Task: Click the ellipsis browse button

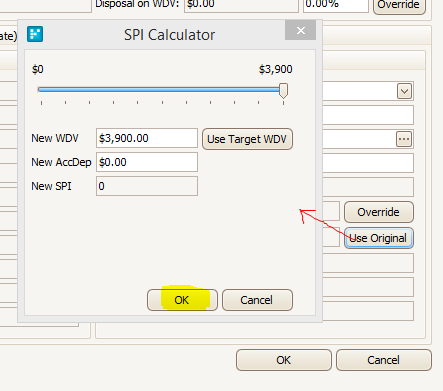Action: click(x=404, y=139)
